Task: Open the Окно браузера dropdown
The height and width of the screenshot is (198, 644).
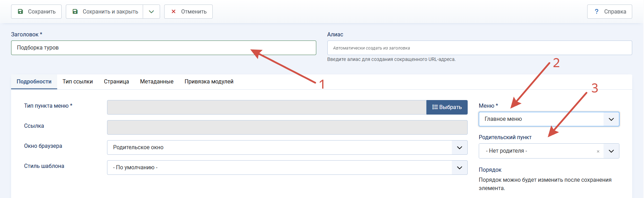Action: click(287, 147)
